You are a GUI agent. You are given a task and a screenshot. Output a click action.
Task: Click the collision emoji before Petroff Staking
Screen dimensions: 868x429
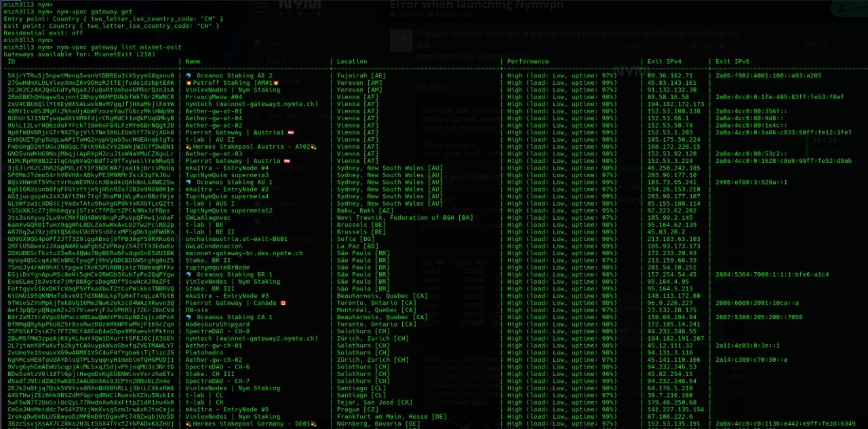coord(189,82)
